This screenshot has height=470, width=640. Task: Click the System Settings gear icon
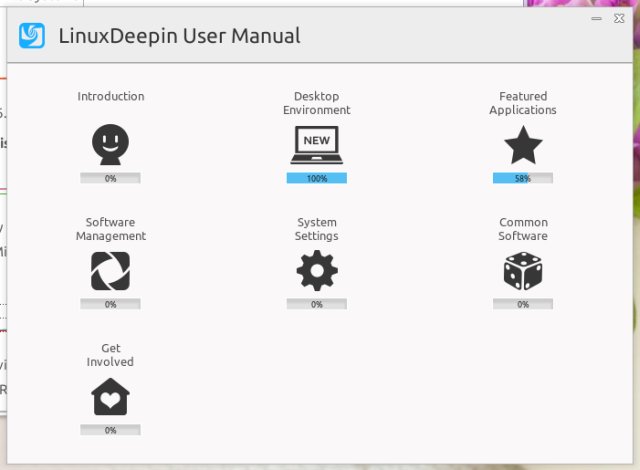(316, 271)
